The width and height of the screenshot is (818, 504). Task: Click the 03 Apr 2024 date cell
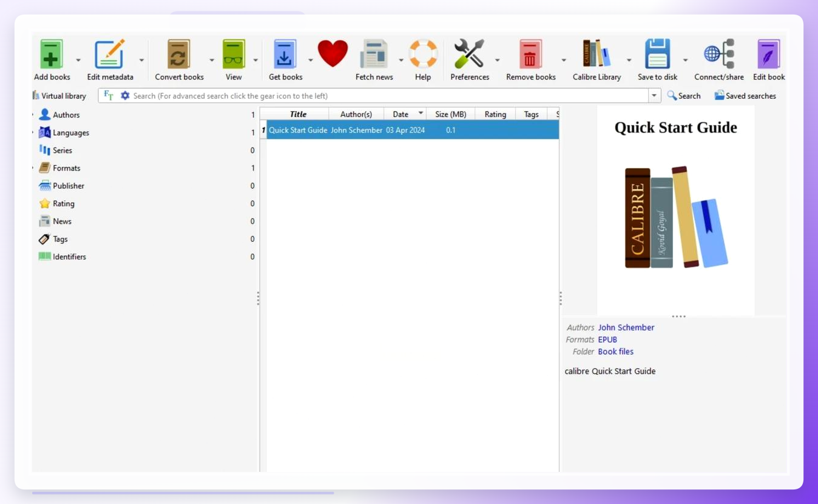tap(405, 130)
